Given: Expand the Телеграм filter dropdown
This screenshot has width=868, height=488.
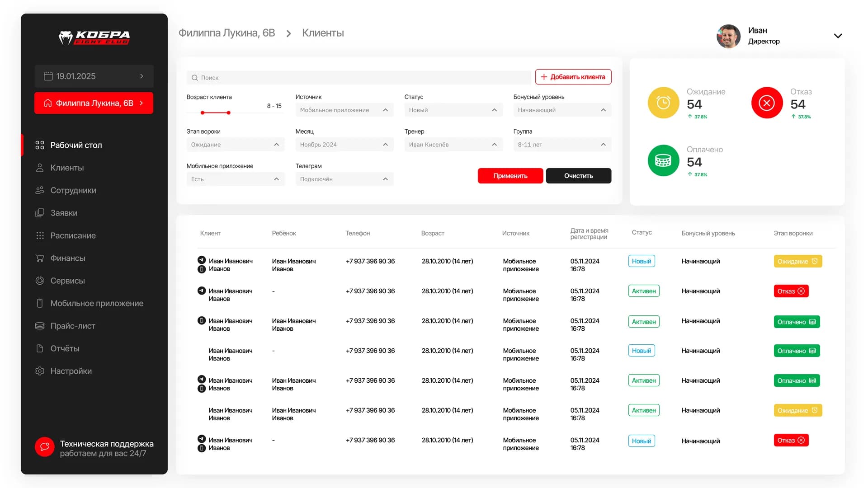Looking at the screenshot, I should coord(344,179).
